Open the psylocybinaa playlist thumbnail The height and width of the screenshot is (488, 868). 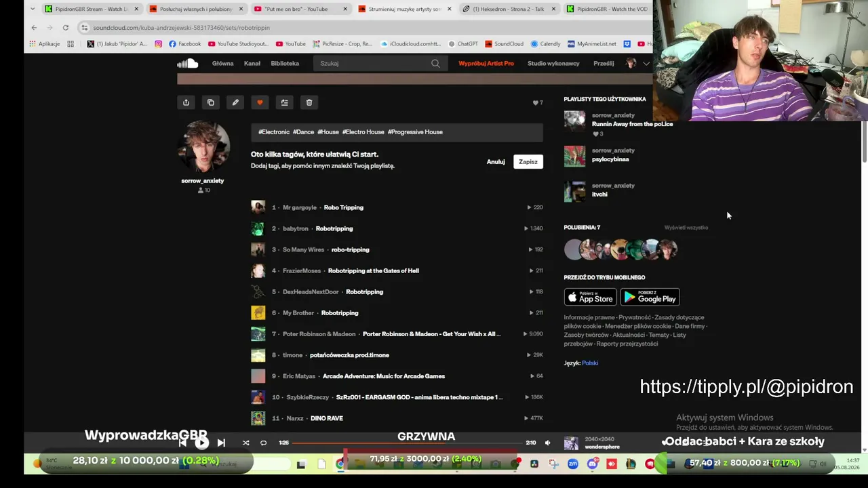(x=574, y=156)
